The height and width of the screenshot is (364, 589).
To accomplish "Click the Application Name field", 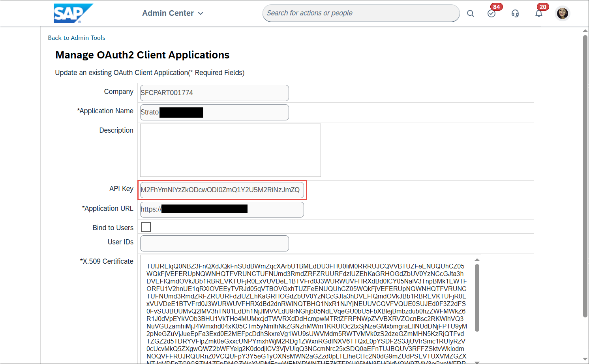I will [x=245, y=113].
